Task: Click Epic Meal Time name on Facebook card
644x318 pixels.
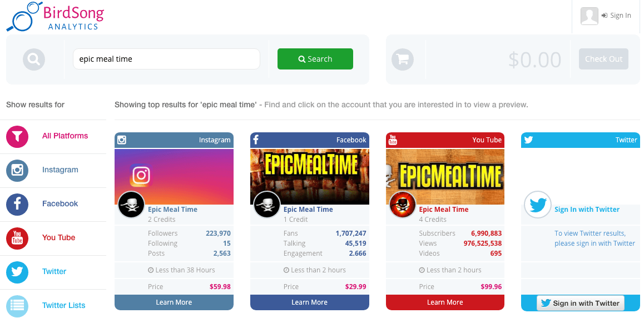Action: (308, 209)
